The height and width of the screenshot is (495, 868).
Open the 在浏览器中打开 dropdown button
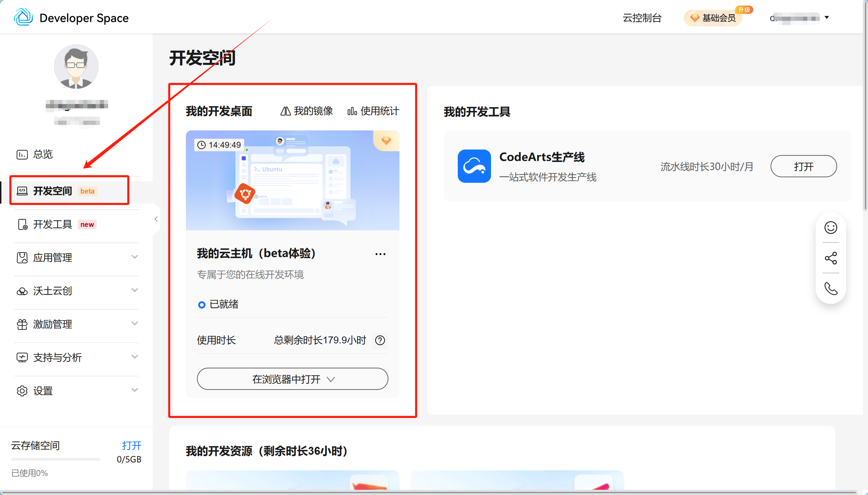click(292, 379)
